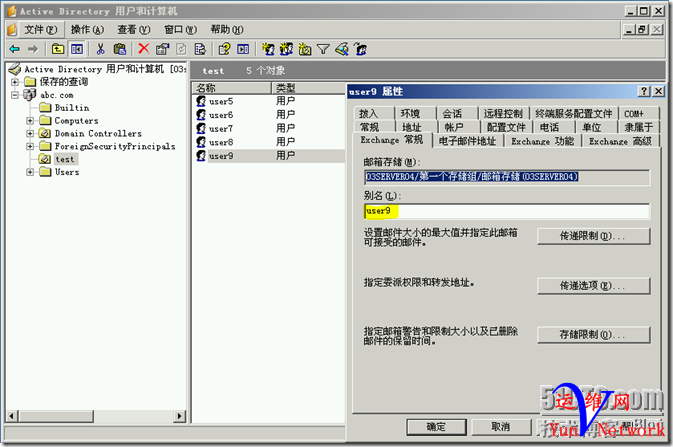Expand the Users container node
The image size is (673, 447).
pyautogui.click(x=30, y=172)
